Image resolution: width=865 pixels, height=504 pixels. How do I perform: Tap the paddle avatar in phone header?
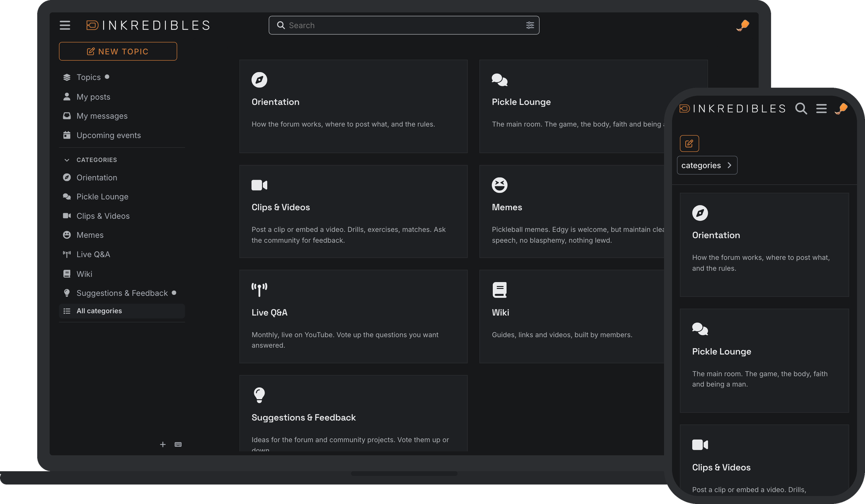coord(841,109)
